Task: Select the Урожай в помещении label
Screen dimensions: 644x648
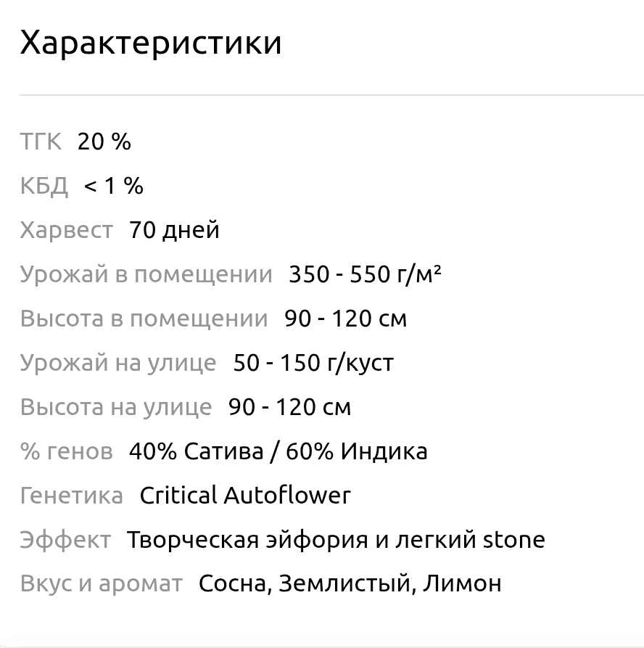Action: 146,274
